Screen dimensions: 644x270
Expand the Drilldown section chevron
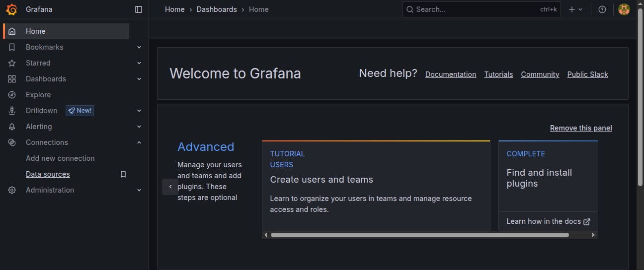pos(139,111)
